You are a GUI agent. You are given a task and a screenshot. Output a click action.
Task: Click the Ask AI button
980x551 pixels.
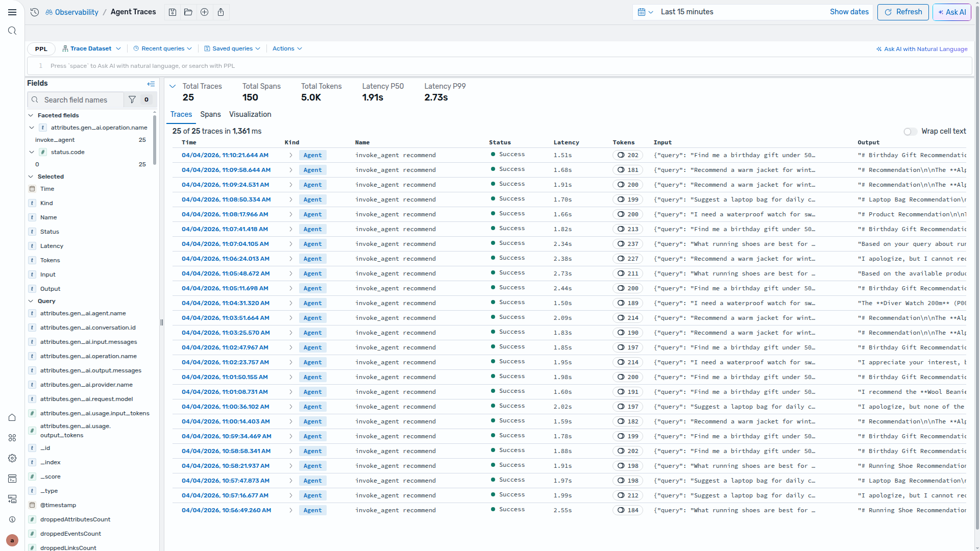(x=952, y=12)
